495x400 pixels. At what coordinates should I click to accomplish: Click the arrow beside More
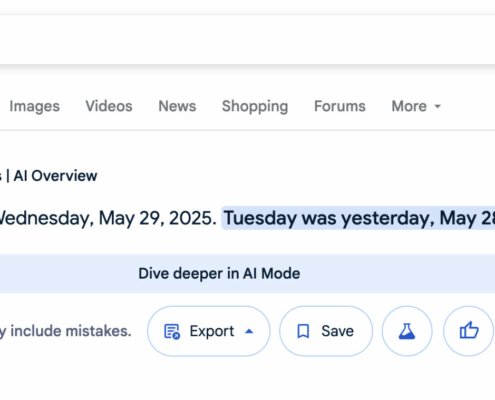[x=438, y=107]
